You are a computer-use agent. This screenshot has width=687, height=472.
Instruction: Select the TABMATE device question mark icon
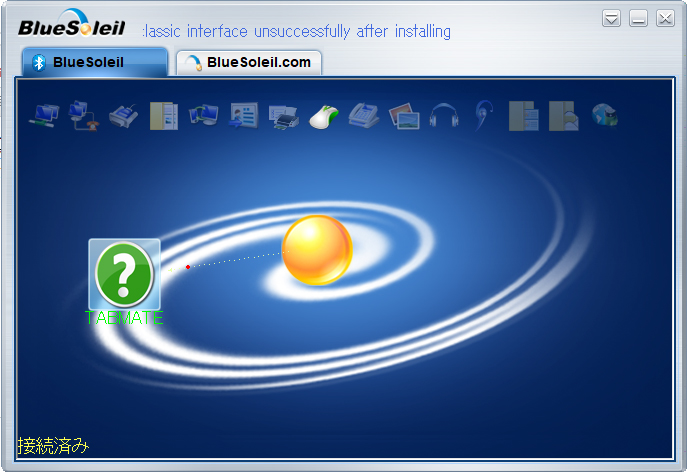click(x=124, y=274)
